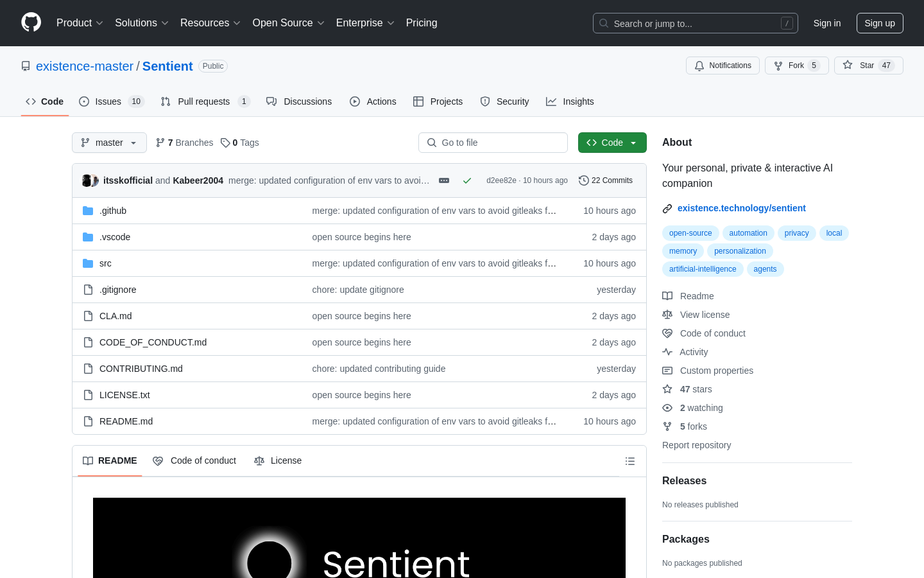Select the Code of conduct tab in README panel

click(194, 461)
